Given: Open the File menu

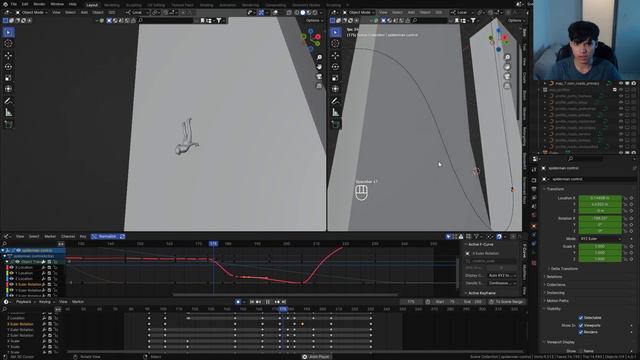Looking at the screenshot, I should 14,4.
